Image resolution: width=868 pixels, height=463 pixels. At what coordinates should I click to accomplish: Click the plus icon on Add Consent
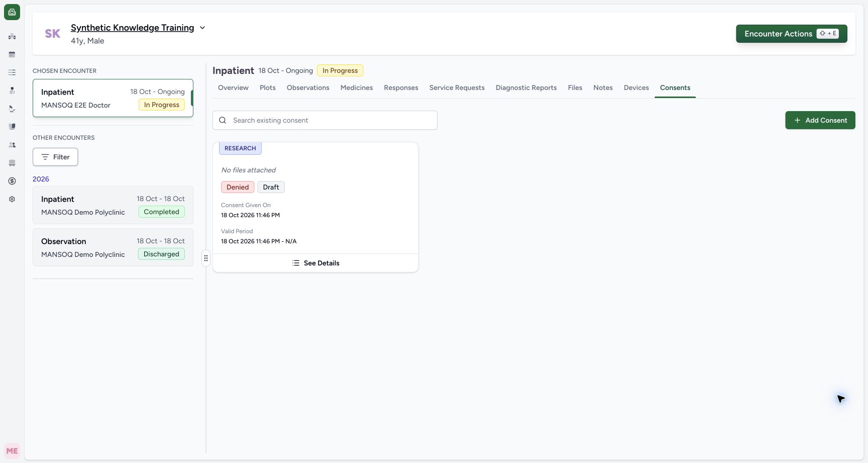[797, 120]
